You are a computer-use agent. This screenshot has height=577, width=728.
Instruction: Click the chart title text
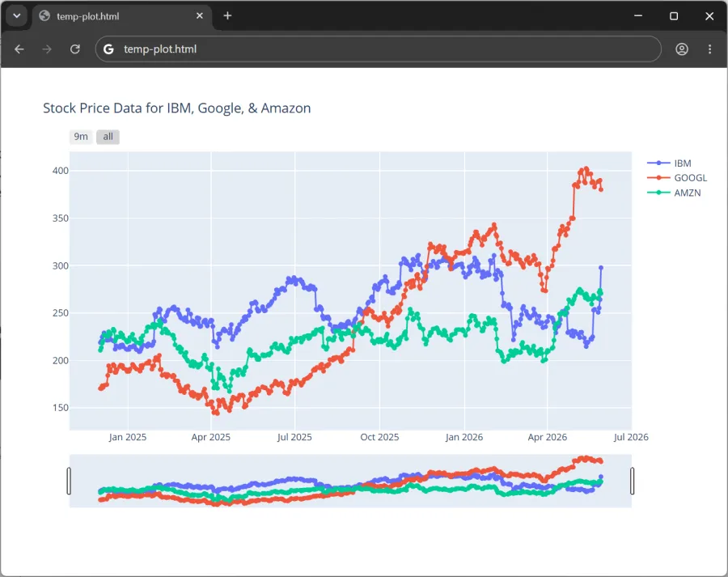coord(177,108)
